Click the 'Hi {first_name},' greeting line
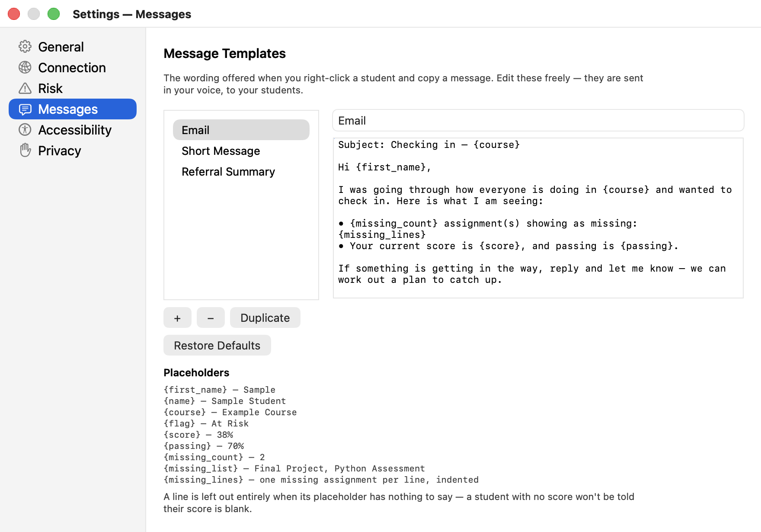 pos(385,167)
